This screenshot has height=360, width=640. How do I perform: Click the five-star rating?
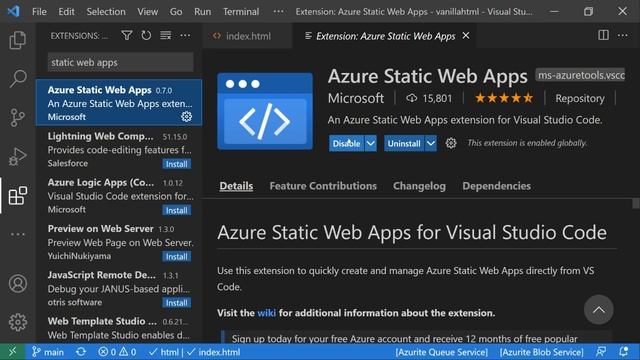click(x=504, y=98)
